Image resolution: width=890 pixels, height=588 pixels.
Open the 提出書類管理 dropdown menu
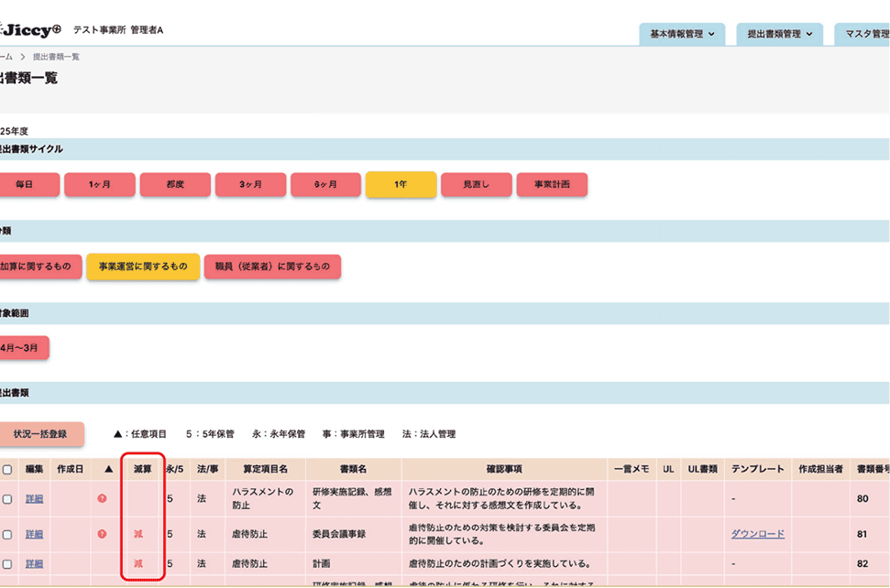point(779,33)
